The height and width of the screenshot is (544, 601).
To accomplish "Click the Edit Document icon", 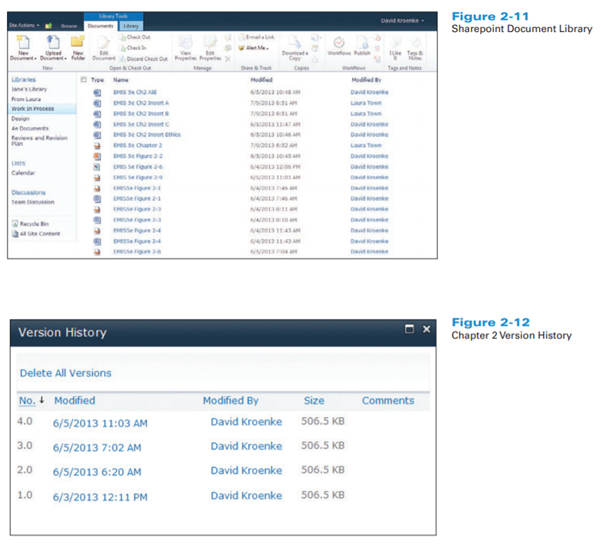I will 104,44.
